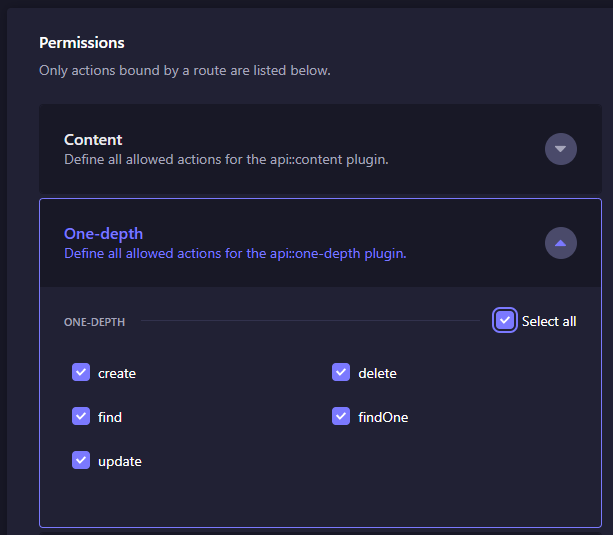
Task: Click the Select all label
Action: pyautogui.click(x=549, y=321)
